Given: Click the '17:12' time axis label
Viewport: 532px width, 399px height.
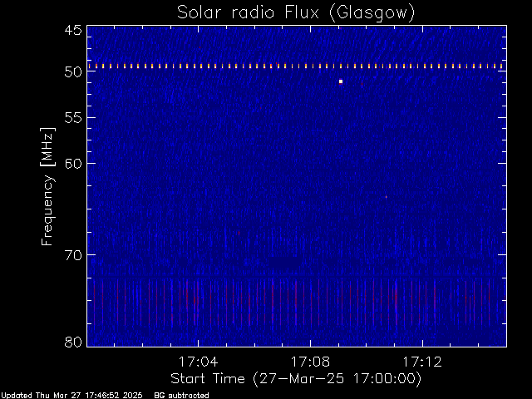Looking at the screenshot, I should (x=422, y=362).
